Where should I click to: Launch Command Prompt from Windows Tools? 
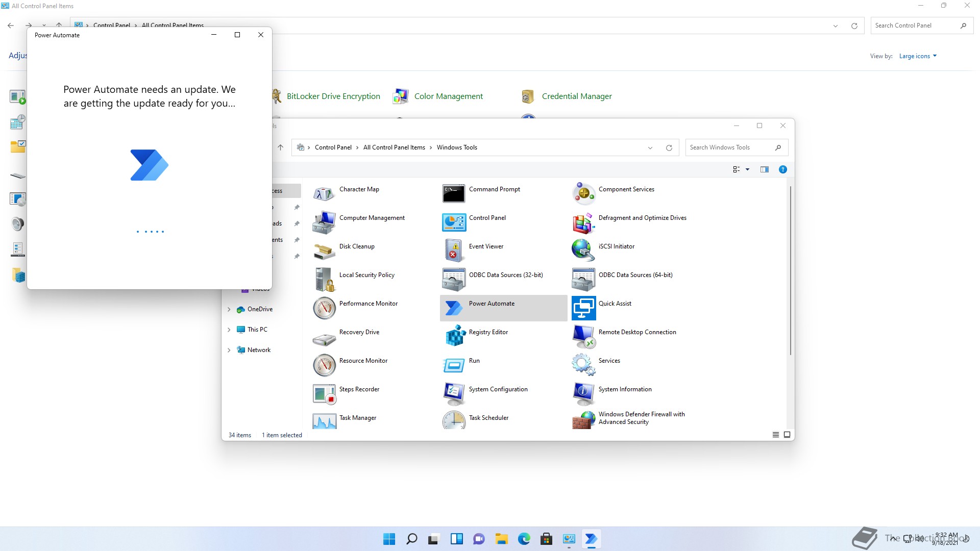tap(454, 193)
